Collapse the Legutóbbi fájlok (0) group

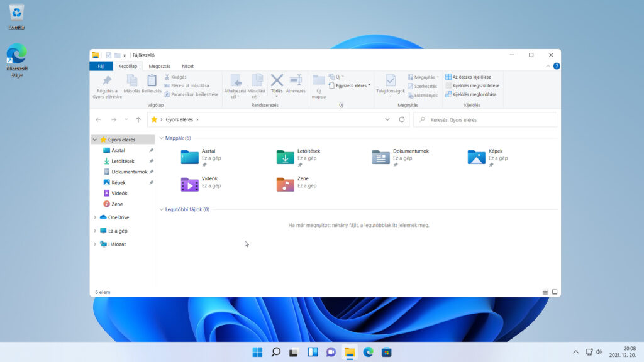click(162, 209)
